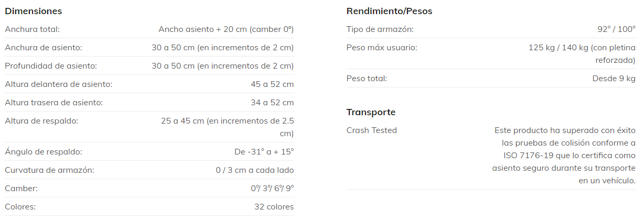
Task: Click the Crash Tested label
Action: pyautogui.click(x=371, y=130)
